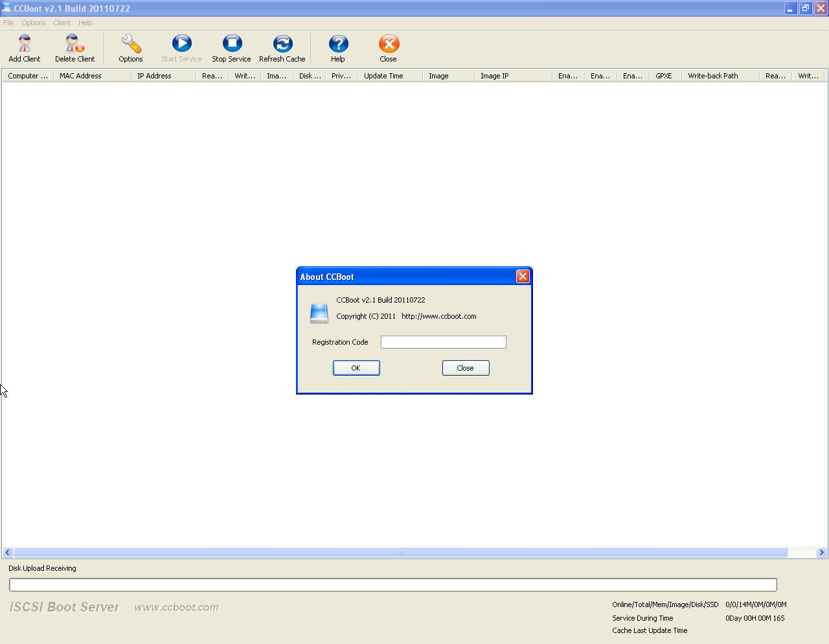The width and height of the screenshot is (829, 644).
Task: Click the http://www.ccboot.com link text
Action: coord(439,316)
